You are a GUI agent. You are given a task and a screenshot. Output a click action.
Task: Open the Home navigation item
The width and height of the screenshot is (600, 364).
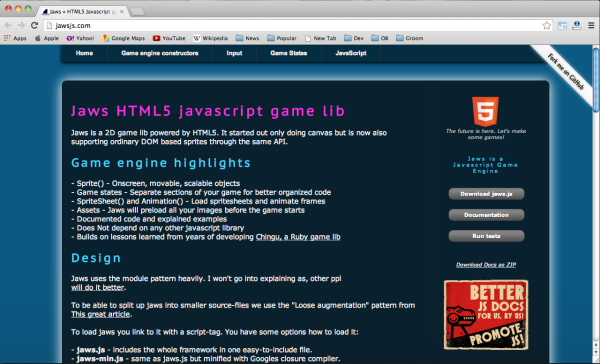coord(84,53)
